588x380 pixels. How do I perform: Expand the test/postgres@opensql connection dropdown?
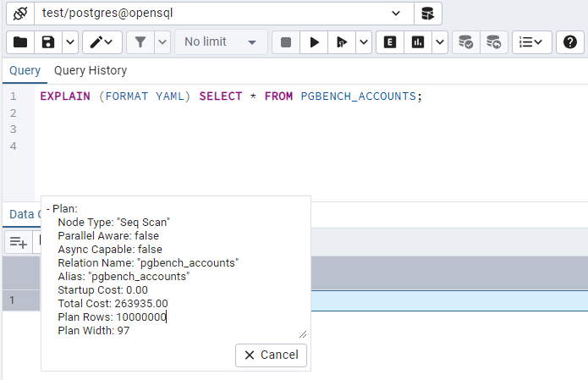coord(396,14)
